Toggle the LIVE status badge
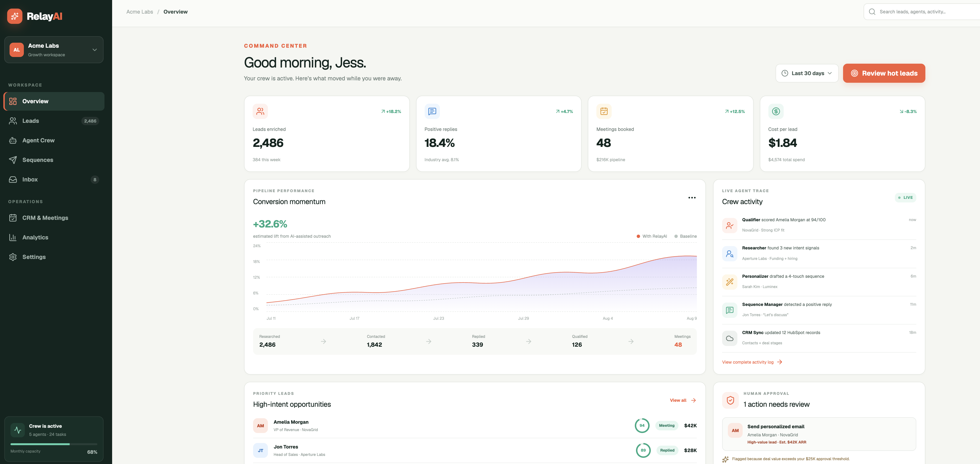 [x=905, y=197]
